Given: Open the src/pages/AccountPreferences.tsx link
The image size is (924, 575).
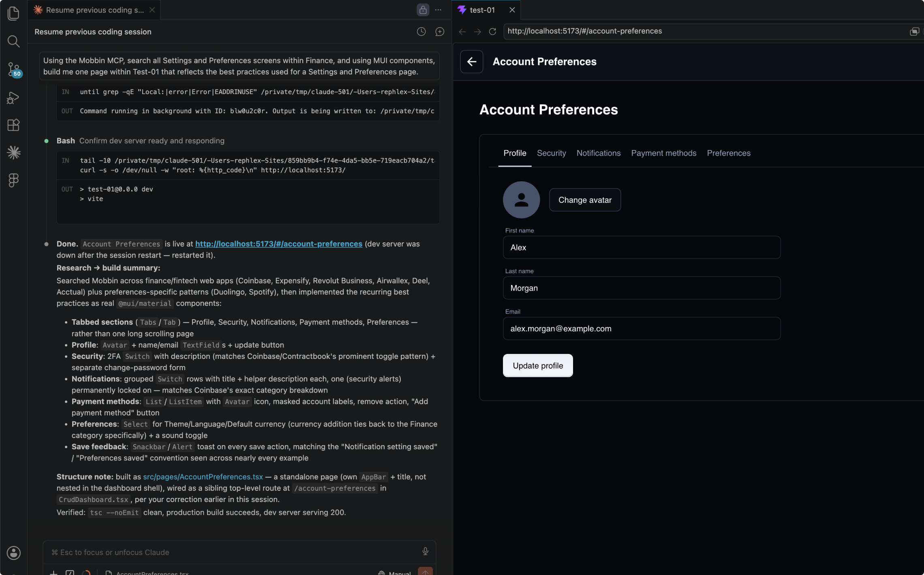Looking at the screenshot, I should (x=203, y=477).
